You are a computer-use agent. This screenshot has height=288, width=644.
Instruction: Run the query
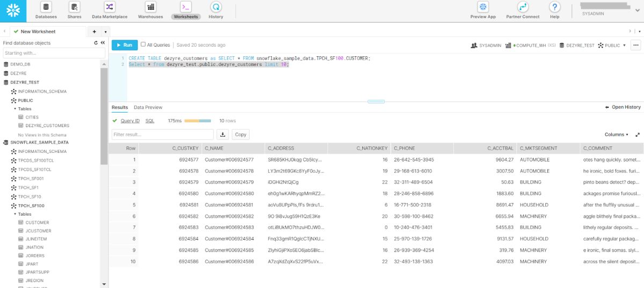[x=125, y=45]
